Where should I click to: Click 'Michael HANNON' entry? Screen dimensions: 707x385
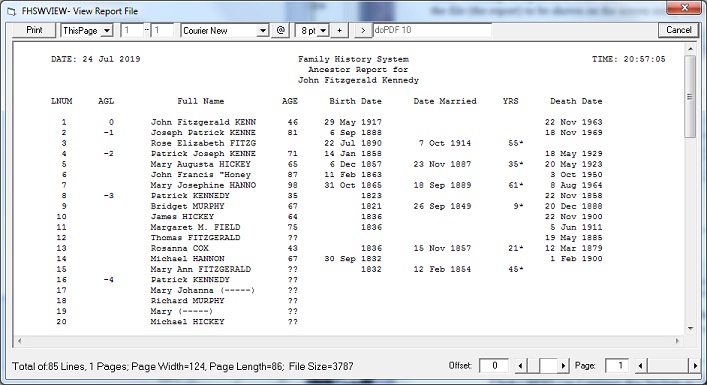click(x=188, y=259)
